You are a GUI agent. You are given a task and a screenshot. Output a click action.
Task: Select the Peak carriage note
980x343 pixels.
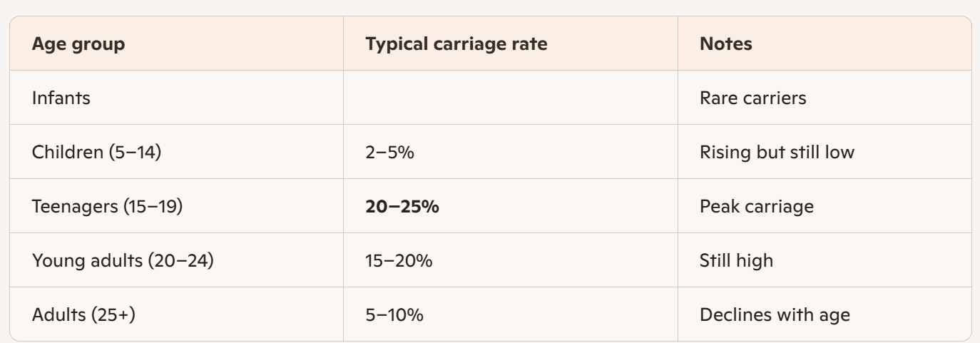(756, 206)
